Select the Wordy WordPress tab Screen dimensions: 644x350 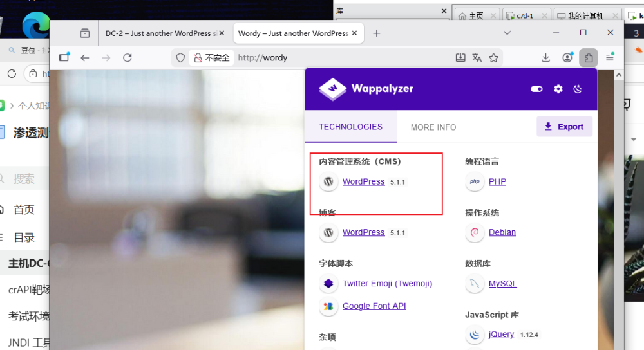click(293, 33)
